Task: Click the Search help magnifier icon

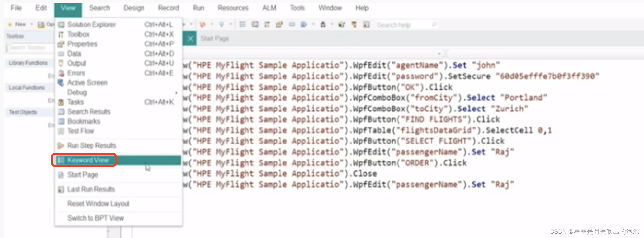Action: tap(434, 25)
